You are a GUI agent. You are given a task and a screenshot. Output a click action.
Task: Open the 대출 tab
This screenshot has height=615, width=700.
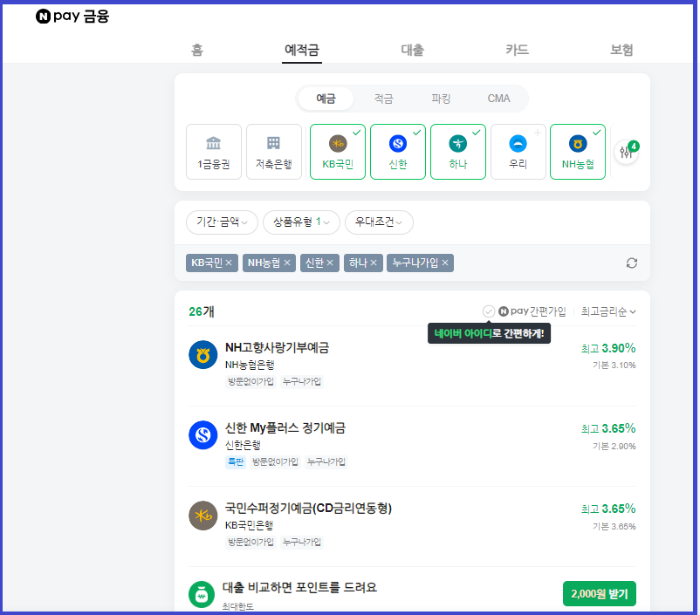pos(412,50)
